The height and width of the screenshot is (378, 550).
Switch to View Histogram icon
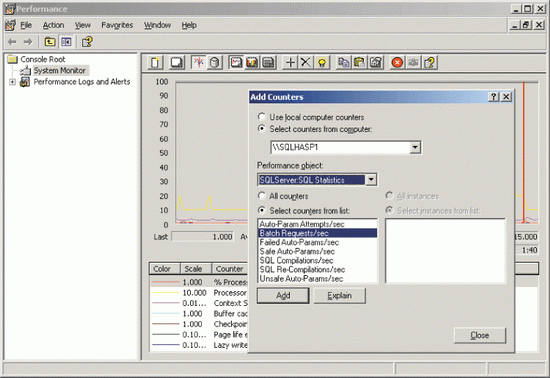pyautogui.click(x=252, y=62)
